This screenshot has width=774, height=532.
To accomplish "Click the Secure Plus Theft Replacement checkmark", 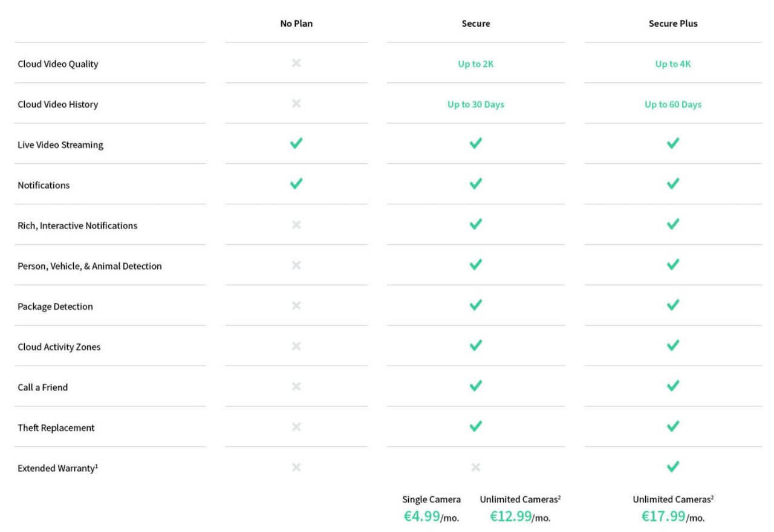I will tap(673, 426).
